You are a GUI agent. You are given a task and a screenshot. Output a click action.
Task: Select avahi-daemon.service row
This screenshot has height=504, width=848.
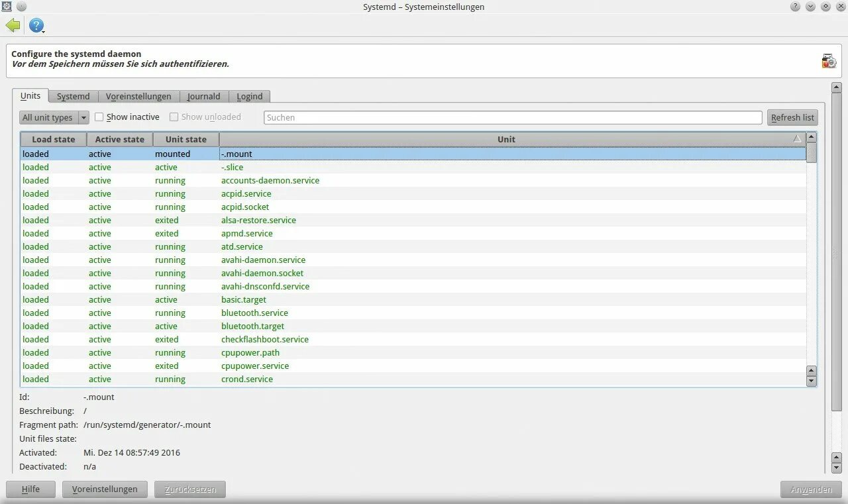click(413, 260)
